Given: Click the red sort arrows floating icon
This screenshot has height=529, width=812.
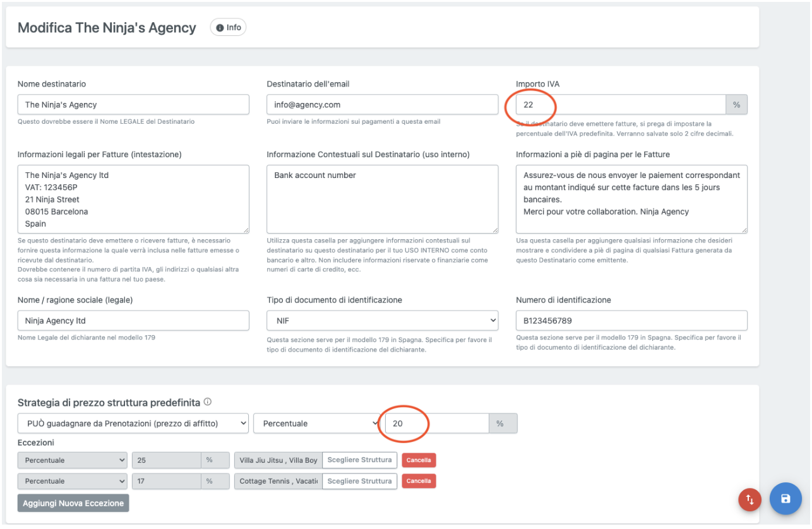Looking at the screenshot, I should tap(749, 499).
